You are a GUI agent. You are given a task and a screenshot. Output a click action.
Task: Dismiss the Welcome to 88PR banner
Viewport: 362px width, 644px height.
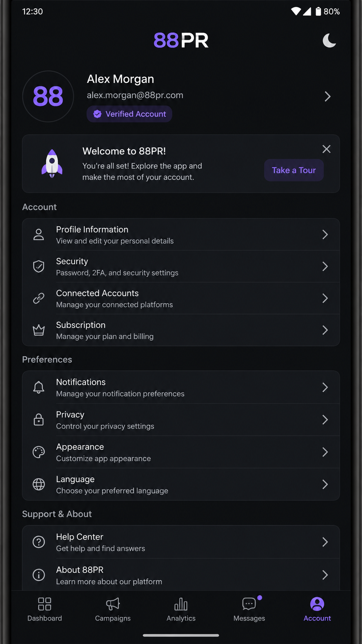[326, 149]
